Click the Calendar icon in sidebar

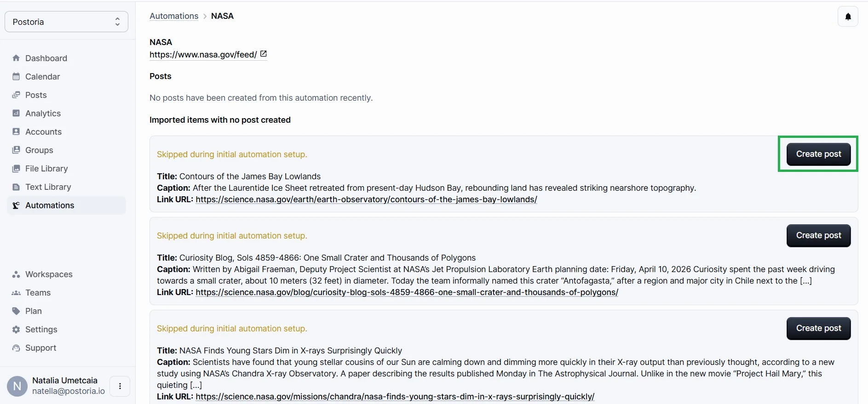pos(16,76)
